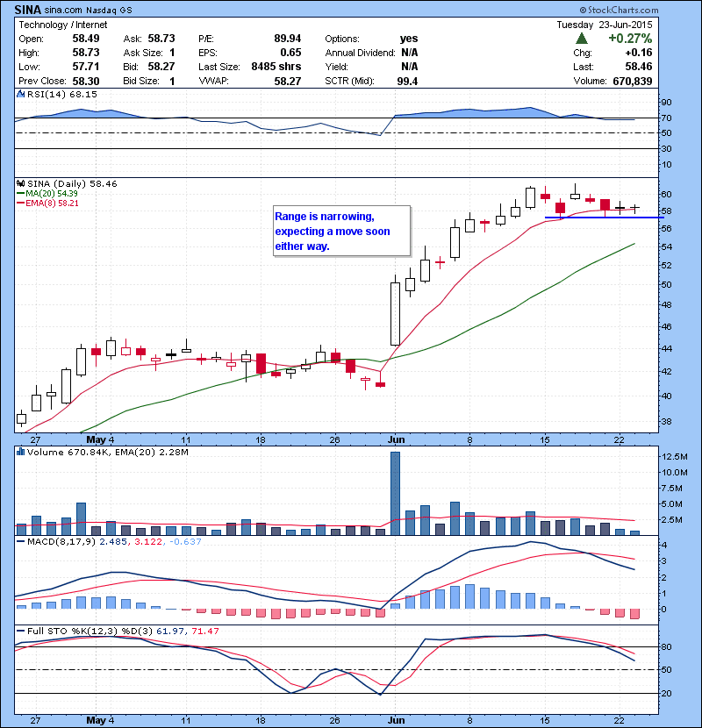Click the Technology / Internet sector label
This screenshot has height=728, width=702.
62,25
